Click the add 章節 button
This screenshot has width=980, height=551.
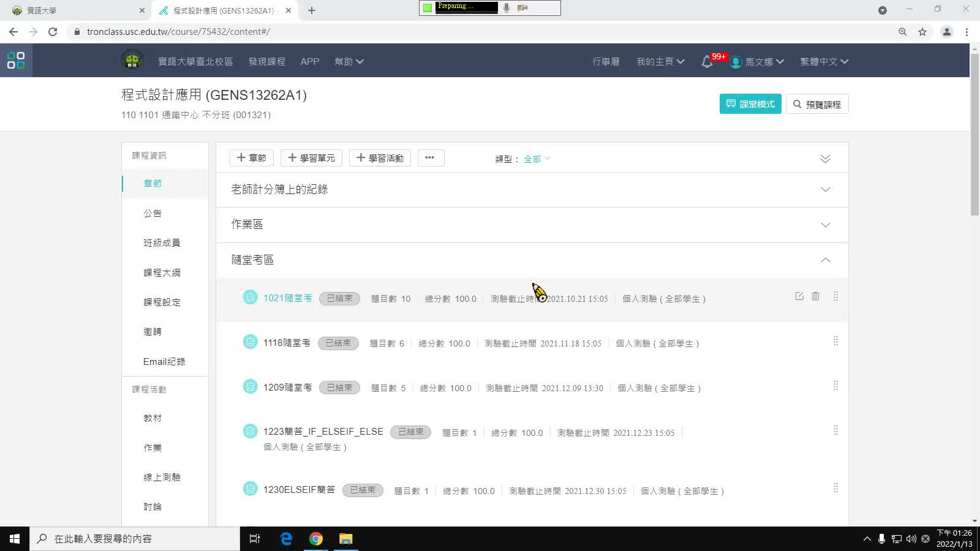pos(251,158)
